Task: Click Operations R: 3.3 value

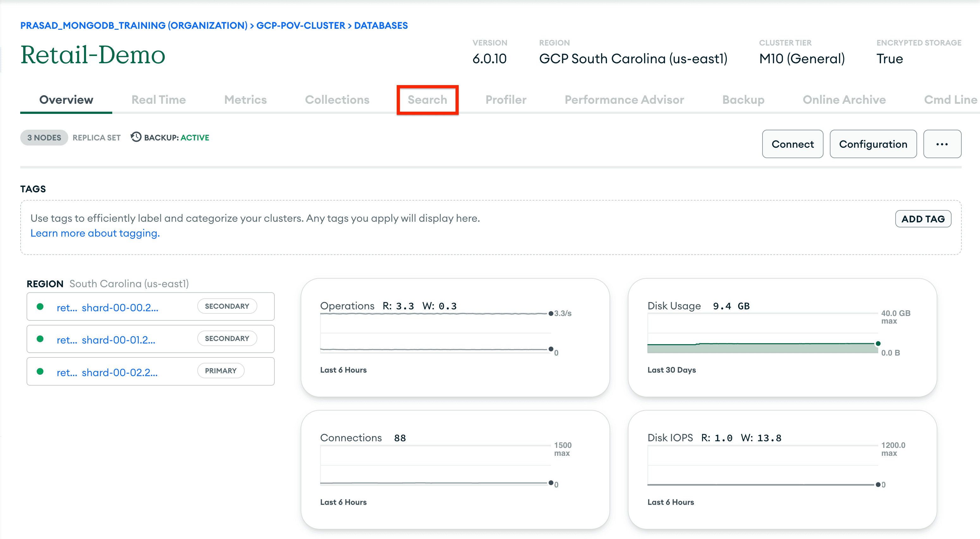Action: coord(398,306)
